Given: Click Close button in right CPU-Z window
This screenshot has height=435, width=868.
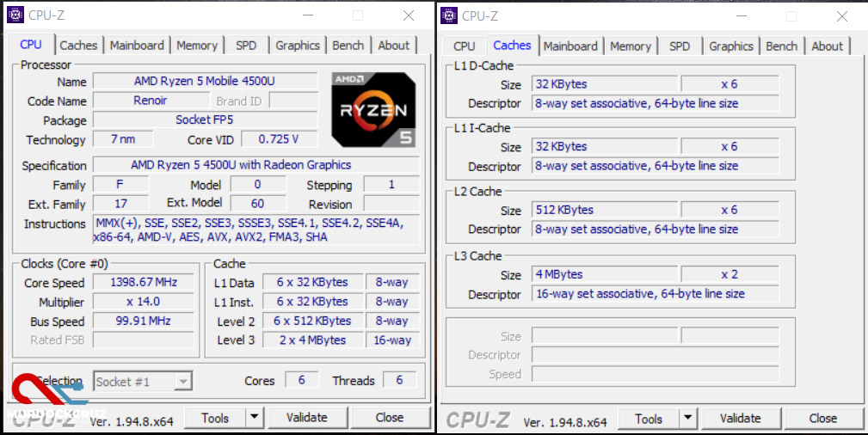Looking at the screenshot, I should (823, 419).
